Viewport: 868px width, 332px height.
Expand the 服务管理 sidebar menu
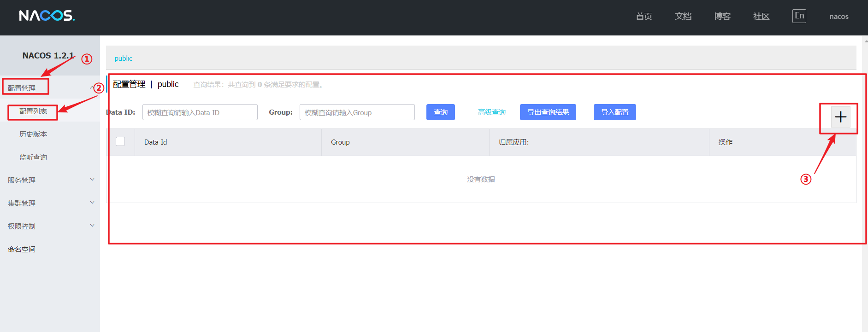(x=22, y=180)
